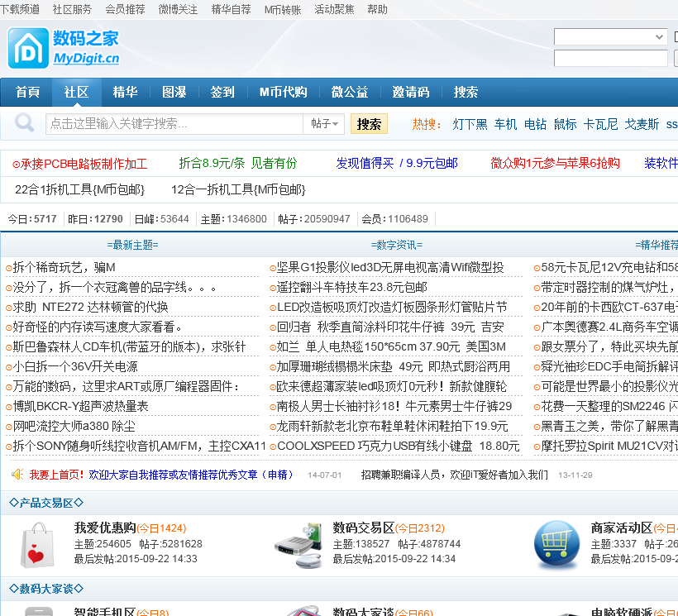Click hot search term 戈麦斯
678x616 pixels.
tap(642, 125)
